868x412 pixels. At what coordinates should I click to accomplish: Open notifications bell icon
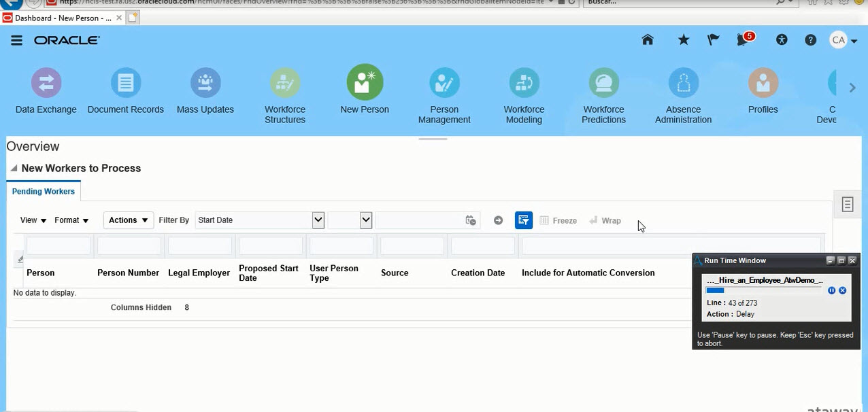(743, 40)
